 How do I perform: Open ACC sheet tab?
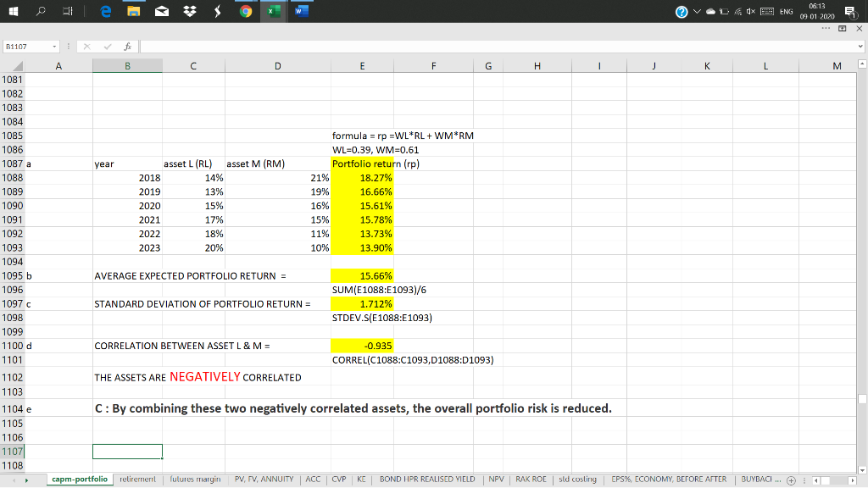[313, 480]
